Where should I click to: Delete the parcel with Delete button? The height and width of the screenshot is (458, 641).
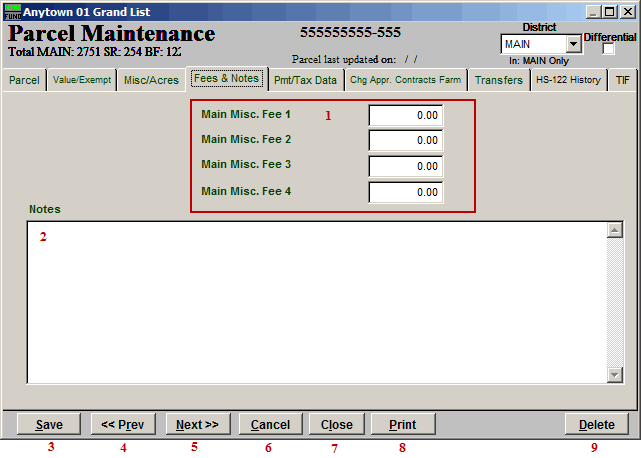[597, 424]
